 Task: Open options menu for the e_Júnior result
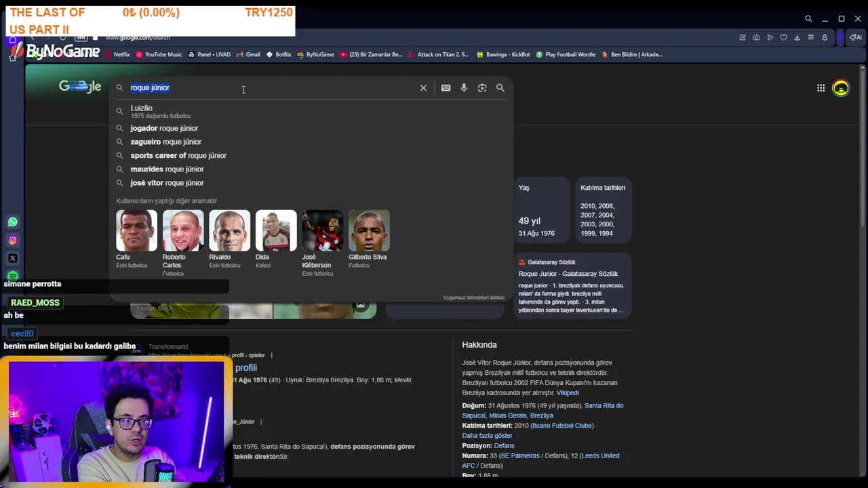click(260, 422)
